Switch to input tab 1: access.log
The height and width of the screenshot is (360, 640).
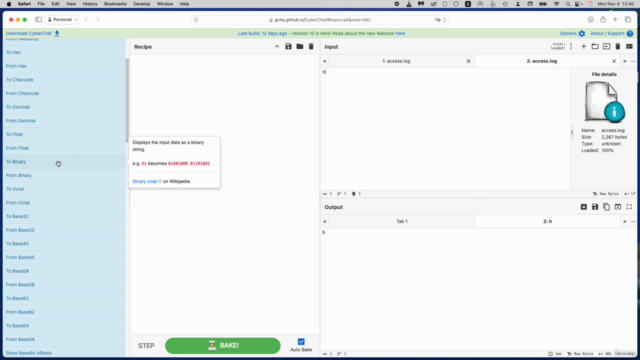396,61
